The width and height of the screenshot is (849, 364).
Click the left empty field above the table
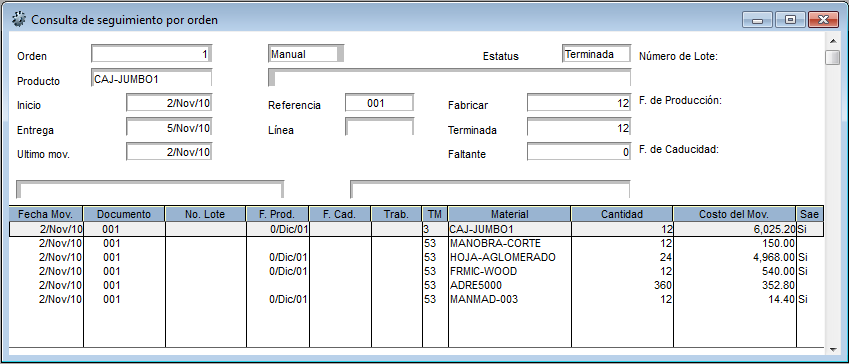(x=150, y=189)
